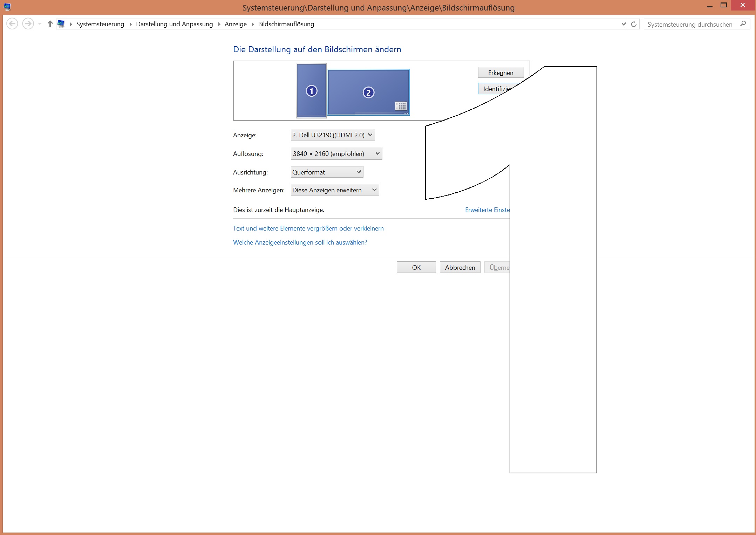
Task: Click the forward navigation arrow
Action: pyautogui.click(x=28, y=24)
